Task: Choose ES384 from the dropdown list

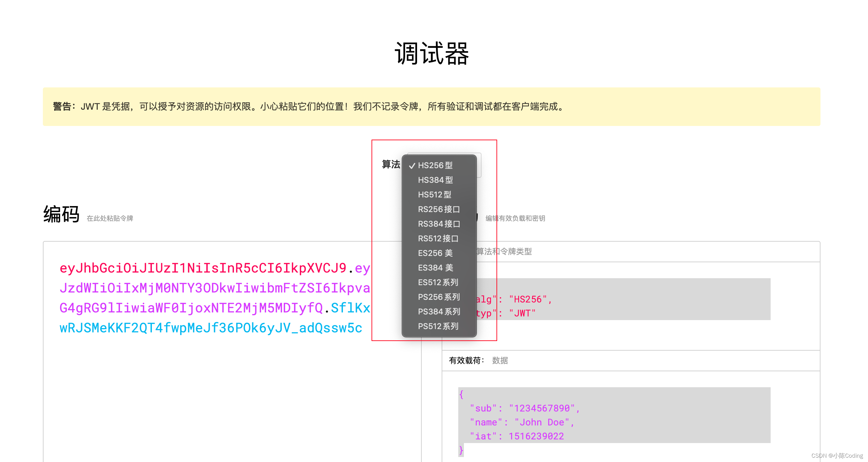Action: [x=439, y=268]
